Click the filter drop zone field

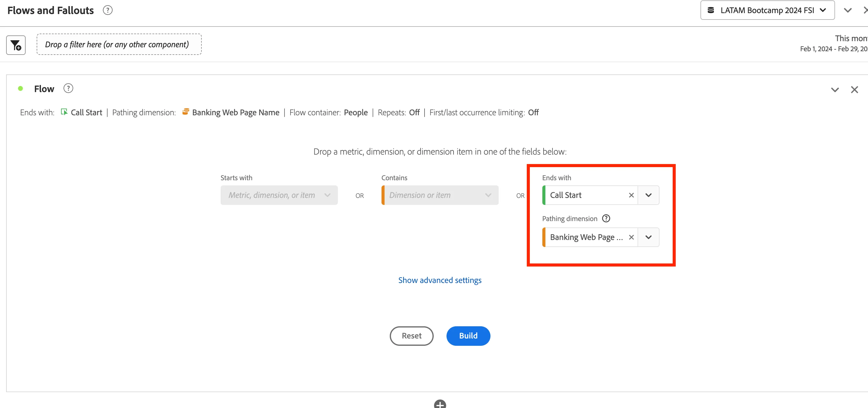click(119, 45)
